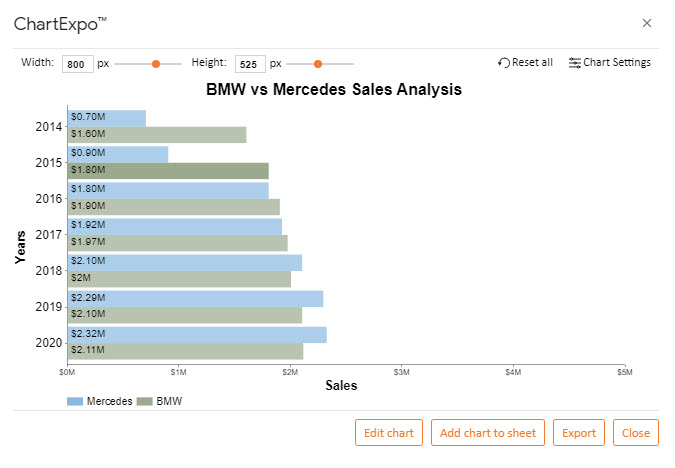Click the highlighted 2015 BMW bar $1.80M
This screenshot has width=675, height=468.
click(168, 171)
